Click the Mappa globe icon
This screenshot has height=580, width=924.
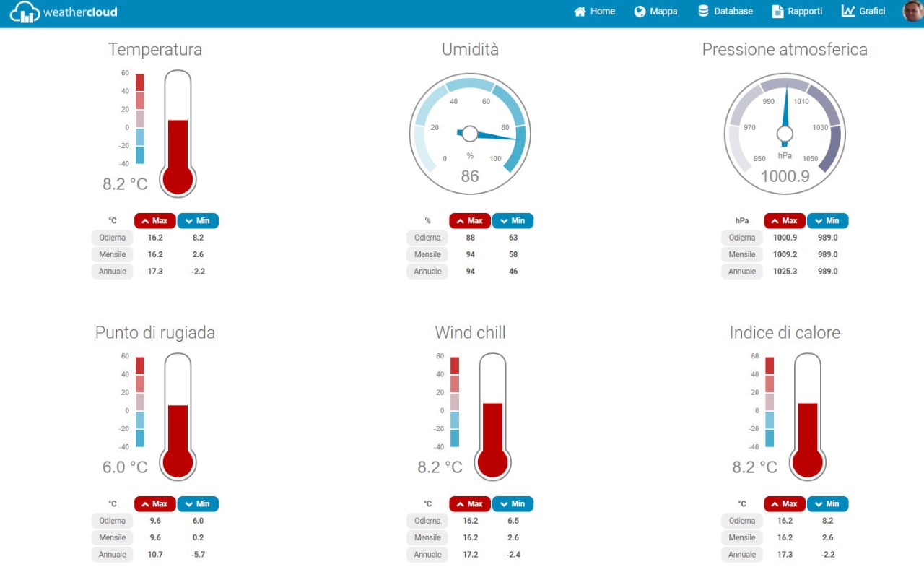[x=640, y=12]
